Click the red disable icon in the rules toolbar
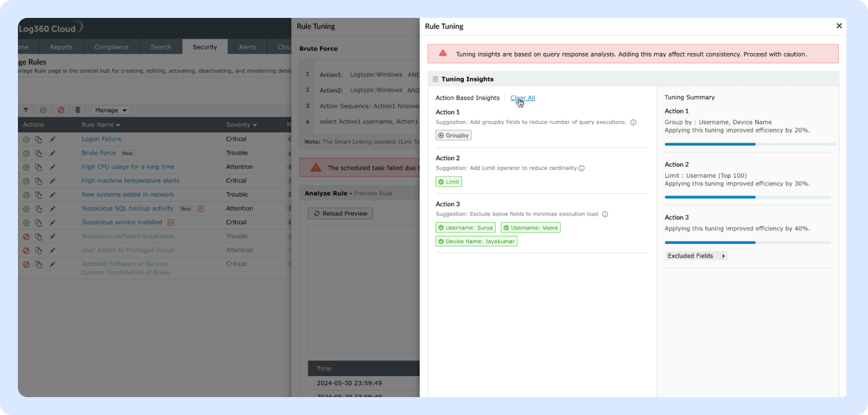Image resolution: width=868 pixels, height=415 pixels. tap(60, 110)
